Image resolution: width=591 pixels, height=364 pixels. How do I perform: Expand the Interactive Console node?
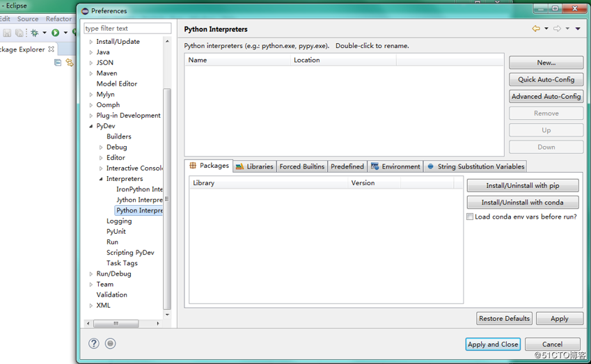101,168
